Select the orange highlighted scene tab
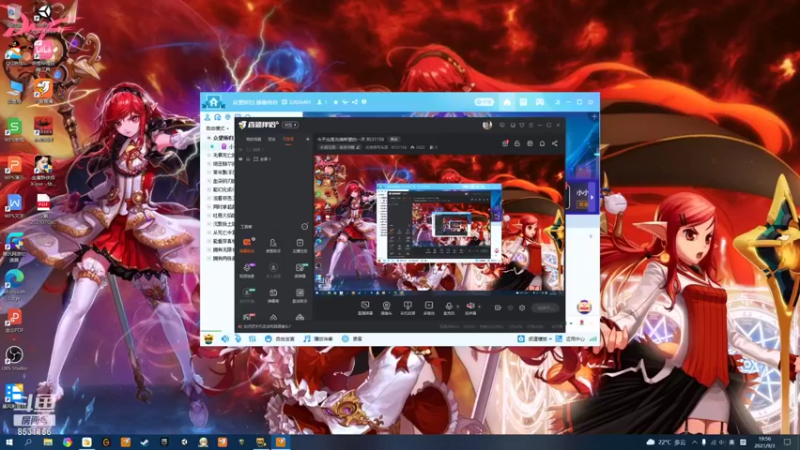Viewport: 800px width, 450px height. [288, 139]
